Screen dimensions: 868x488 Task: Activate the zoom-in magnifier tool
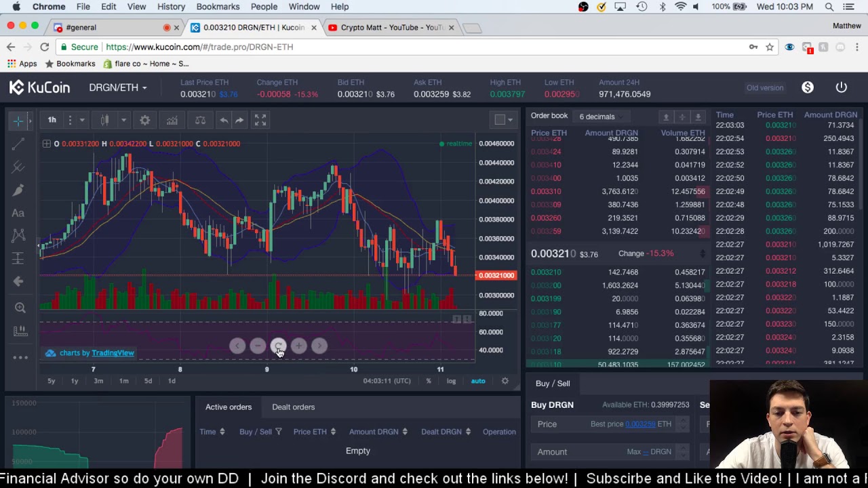click(x=20, y=308)
